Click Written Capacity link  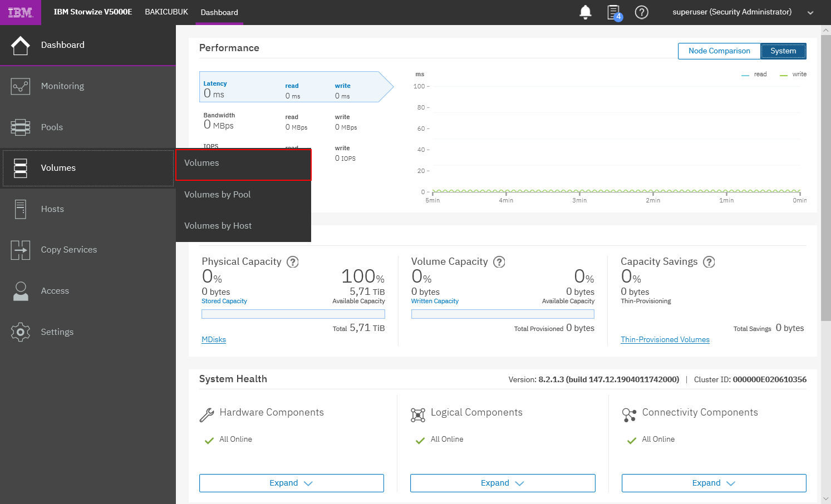435,301
